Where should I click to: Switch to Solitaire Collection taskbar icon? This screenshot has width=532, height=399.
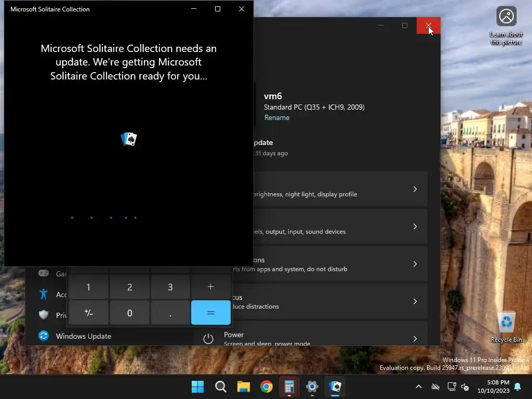click(x=335, y=387)
